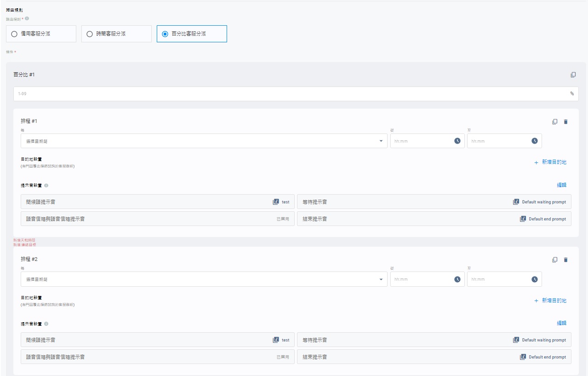The width and height of the screenshot is (588, 376).
Task: Open the 選擇星期幾 dropdown in 排程 #2
Action: click(x=204, y=279)
